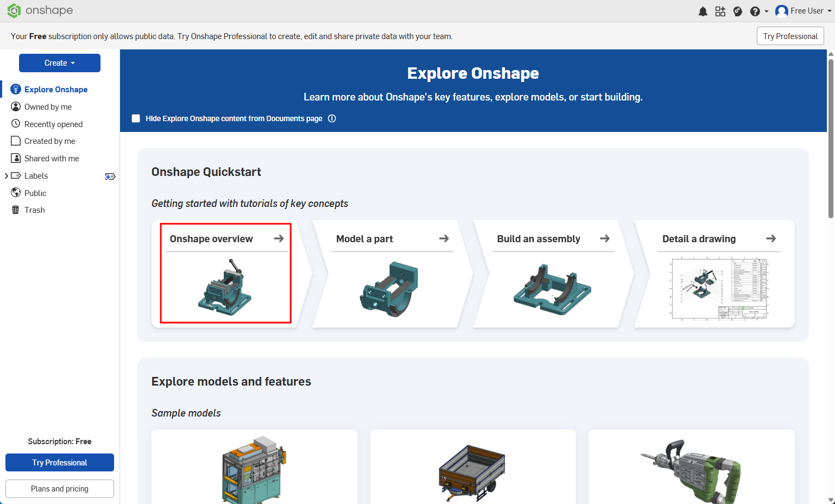Check 'Hide Explore Onshape content from Documents page'
The image size is (835, 504).
coord(135,118)
